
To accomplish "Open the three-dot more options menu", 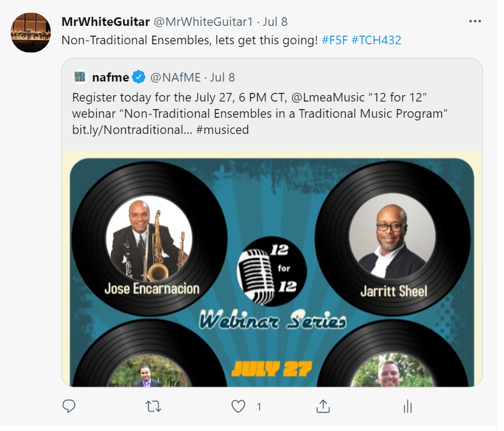I will (475, 22).
